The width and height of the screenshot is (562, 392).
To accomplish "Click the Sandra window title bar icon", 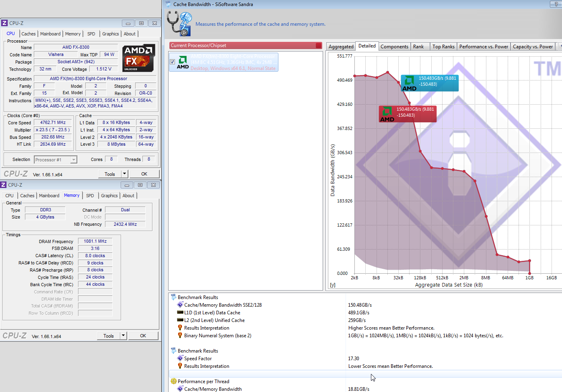I will pyautogui.click(x=168, y=4).
